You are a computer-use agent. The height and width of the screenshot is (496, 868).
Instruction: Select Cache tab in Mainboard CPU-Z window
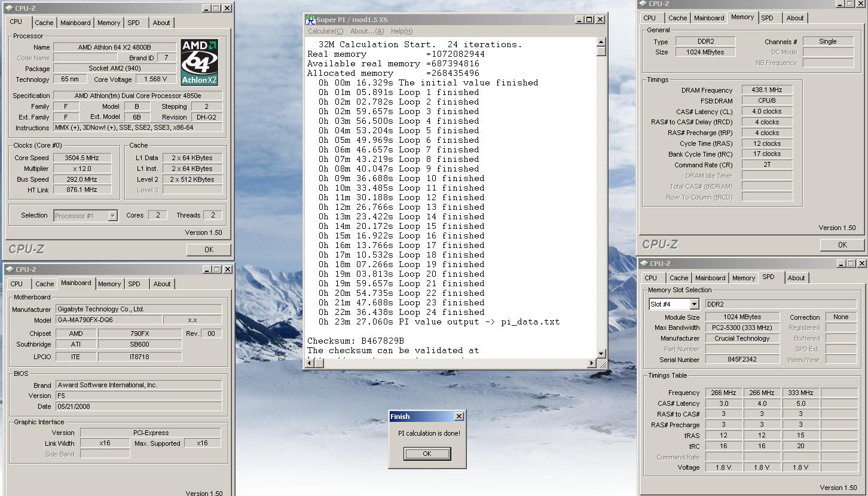pyautogui.click(x=44, y=284)
